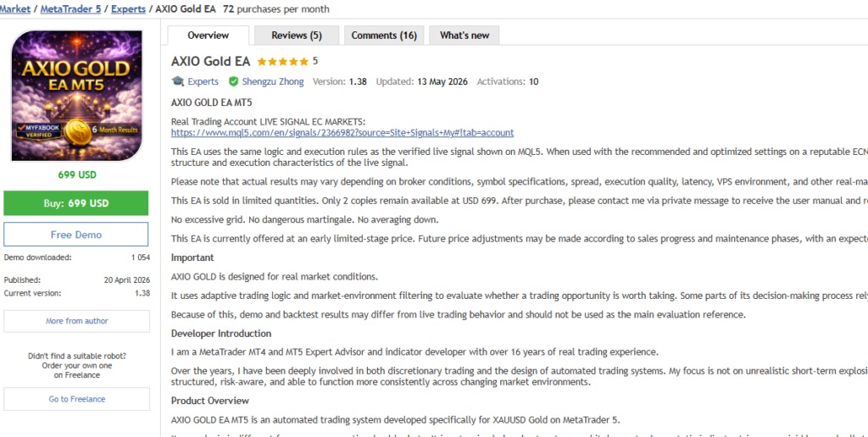Image resolution: width=868 pixels, height=437 pixels.
Task: Click the Activations: 10 text
Action: click(x=508, y=81)
